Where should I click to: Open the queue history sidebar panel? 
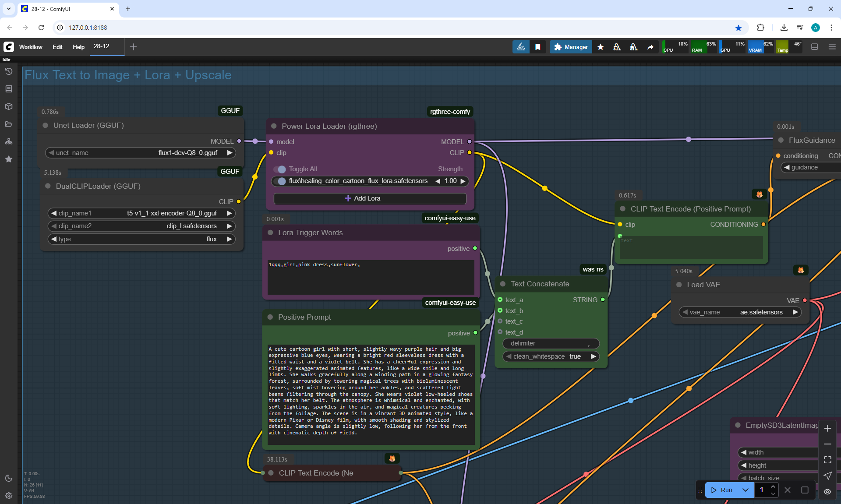coord(8,71)
